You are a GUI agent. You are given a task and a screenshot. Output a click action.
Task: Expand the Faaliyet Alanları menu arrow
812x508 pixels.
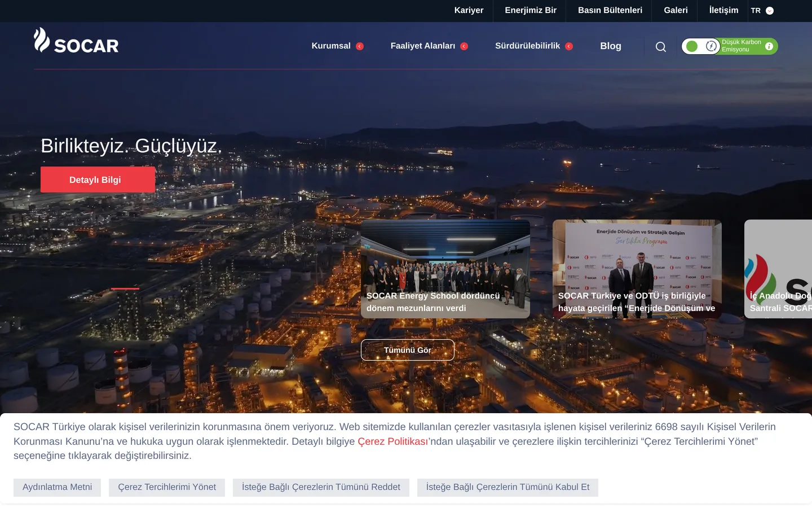point(464,46)
